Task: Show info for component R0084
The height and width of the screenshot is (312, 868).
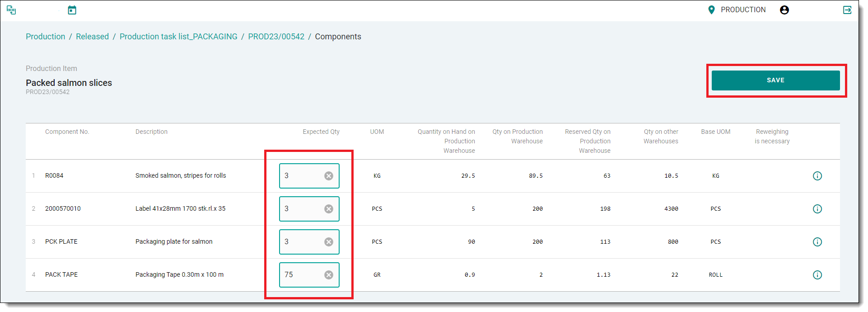Action: pyautogui.click(x=817, y=176)
